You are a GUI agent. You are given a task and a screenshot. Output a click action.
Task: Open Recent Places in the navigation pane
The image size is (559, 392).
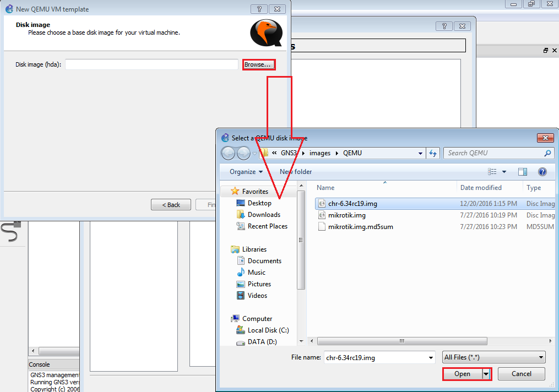(267, 226)
